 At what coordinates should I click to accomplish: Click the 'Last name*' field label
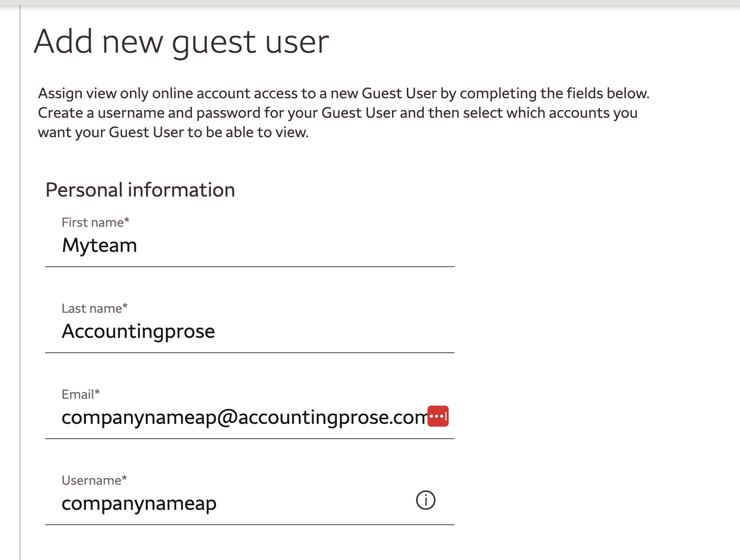tap(94, 308)
